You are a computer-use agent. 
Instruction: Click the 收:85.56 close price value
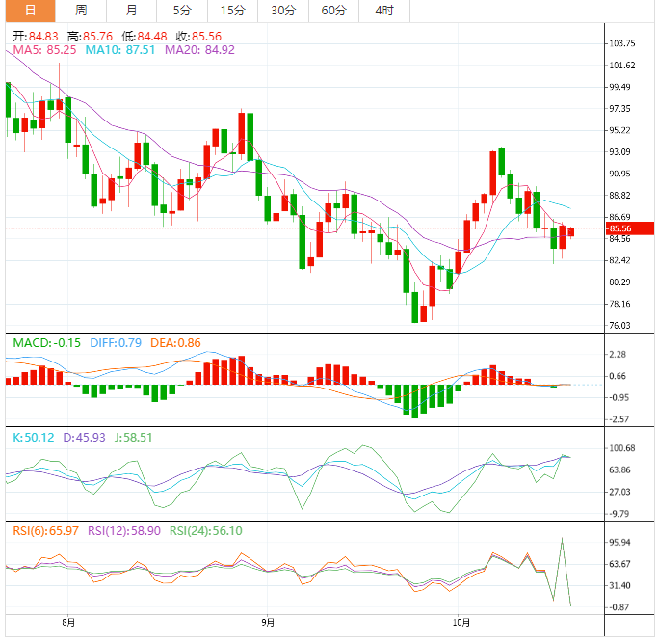click(198, 37)
